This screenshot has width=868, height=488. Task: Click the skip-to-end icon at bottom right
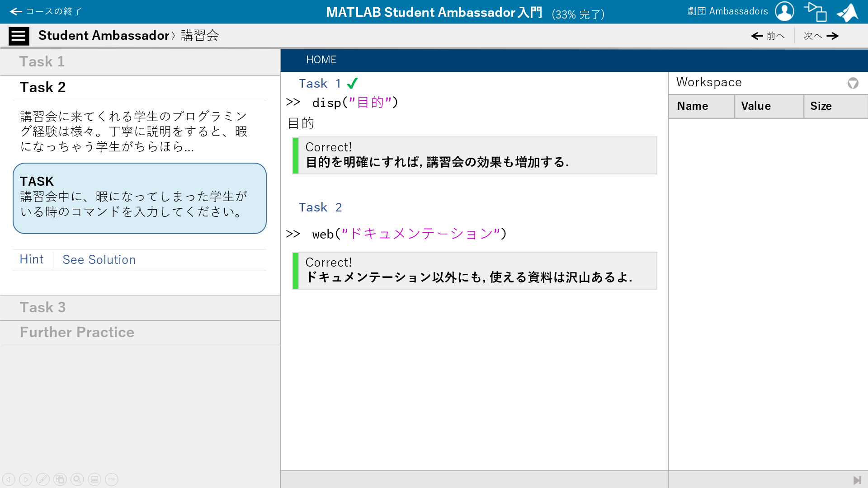[x=857, y=480]
